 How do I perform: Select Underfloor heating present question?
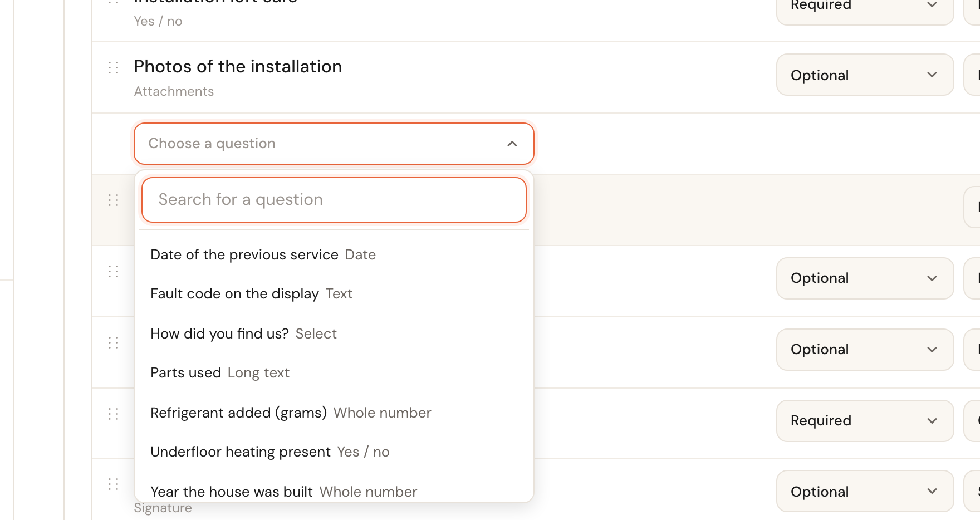[334, 452]
